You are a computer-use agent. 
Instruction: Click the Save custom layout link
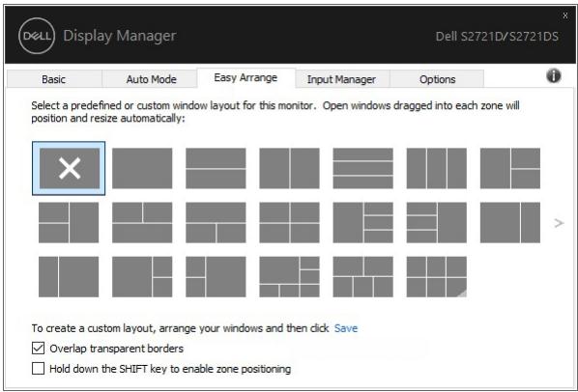pos(346,328)
